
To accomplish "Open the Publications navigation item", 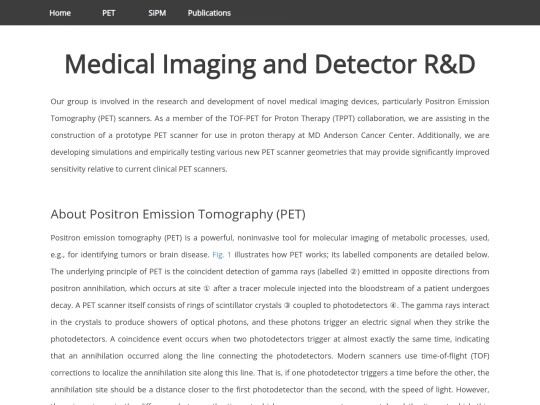I will pos(209,13).
